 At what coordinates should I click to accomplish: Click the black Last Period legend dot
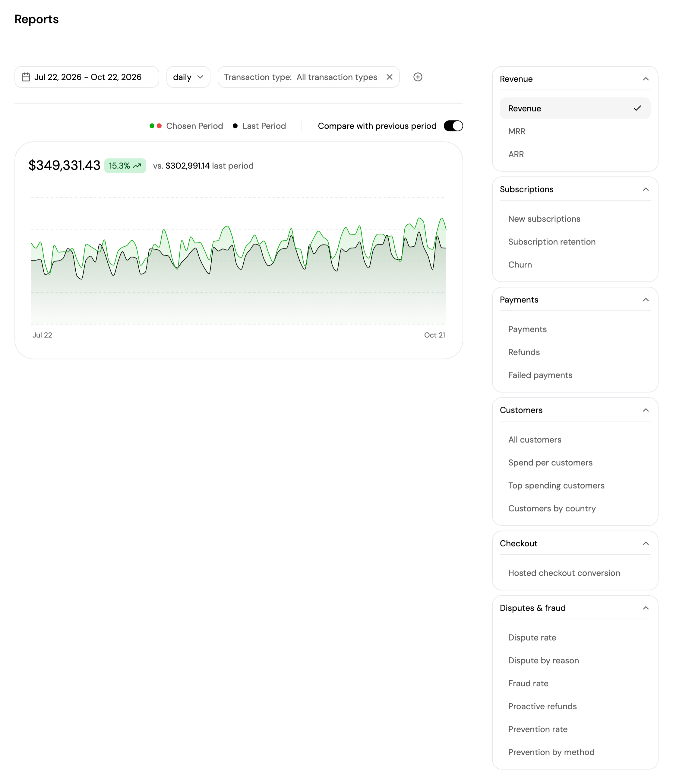pos(235,126)
